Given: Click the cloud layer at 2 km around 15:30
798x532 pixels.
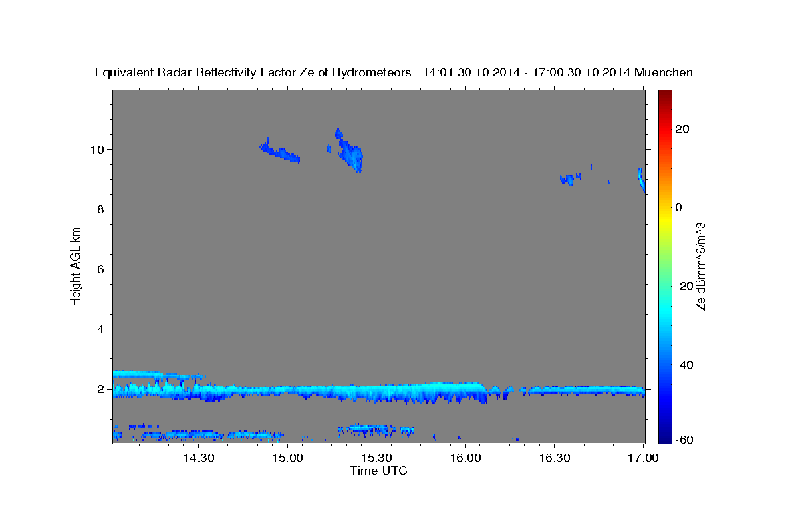Looking at the screenshot, I should pyautogui.click(x=376, y=392).
